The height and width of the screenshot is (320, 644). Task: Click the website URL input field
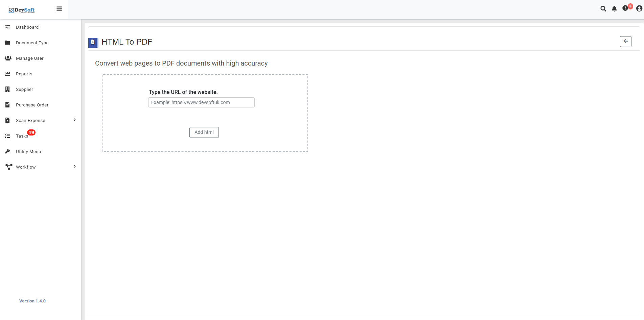(201, 102)
